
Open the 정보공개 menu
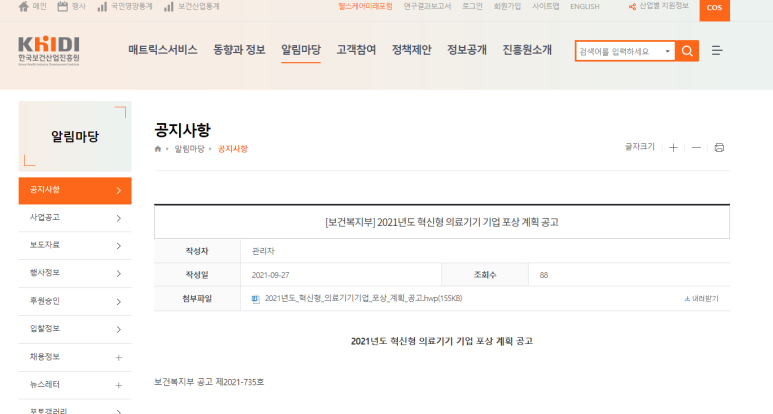coord(466,50)
